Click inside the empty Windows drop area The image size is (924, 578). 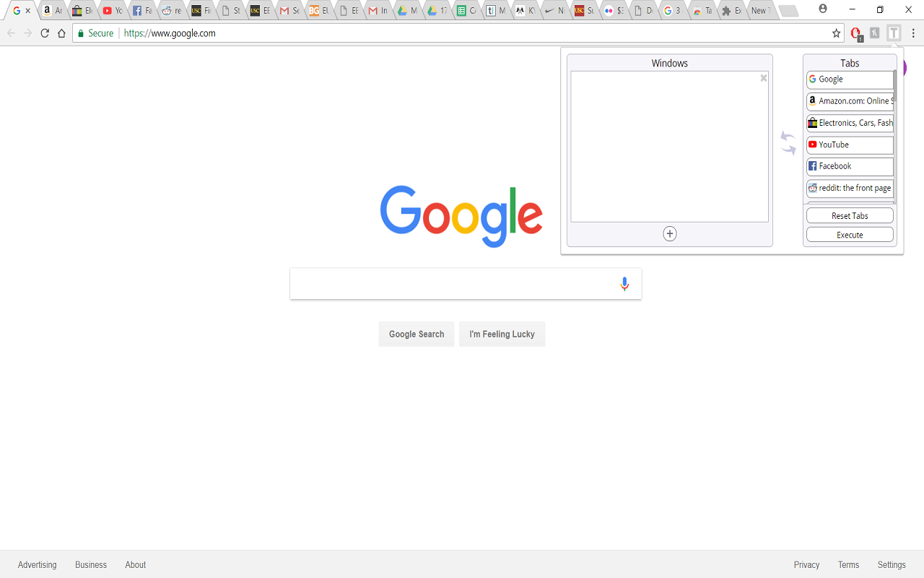[x=670, y=147]
